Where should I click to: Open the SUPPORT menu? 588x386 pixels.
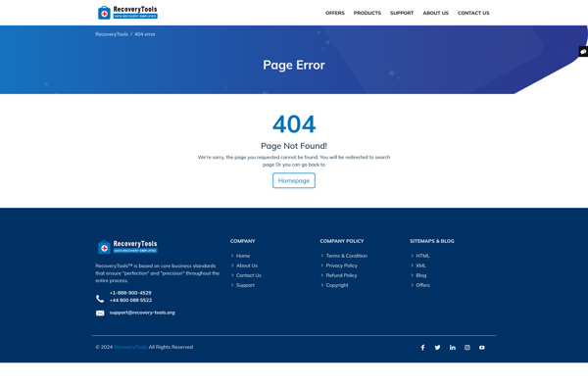(402, 13)
